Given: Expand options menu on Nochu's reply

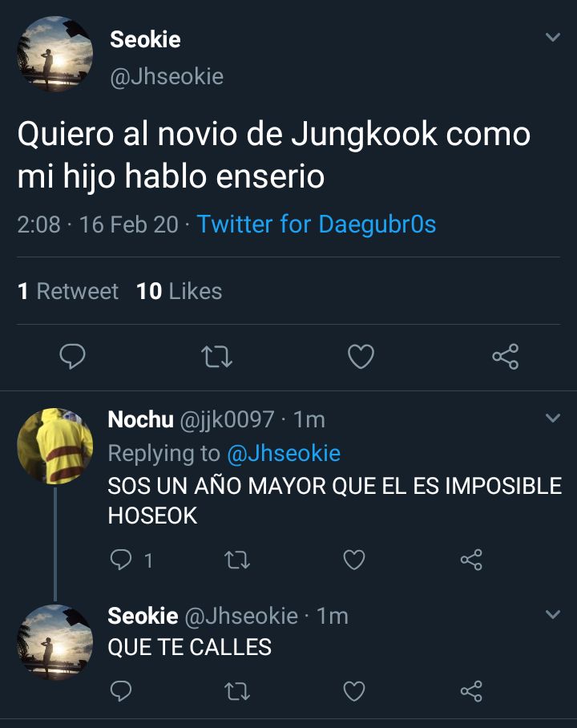Looking at the screenshot, I should coord(553,418).
